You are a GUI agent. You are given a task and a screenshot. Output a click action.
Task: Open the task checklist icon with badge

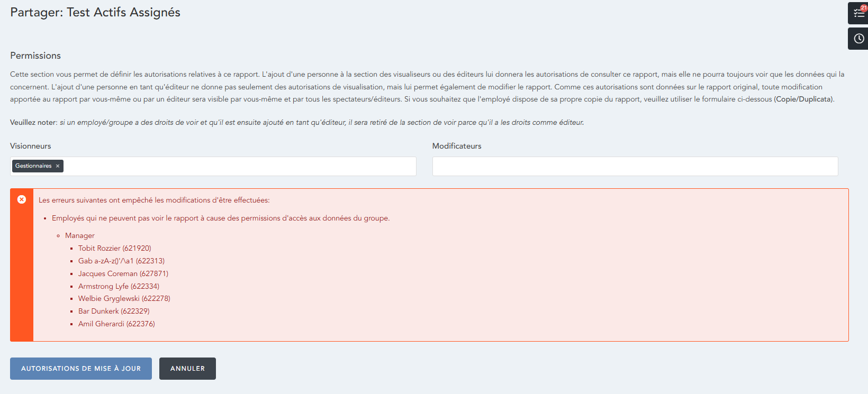pyautogui.click(x=858, y=13)
